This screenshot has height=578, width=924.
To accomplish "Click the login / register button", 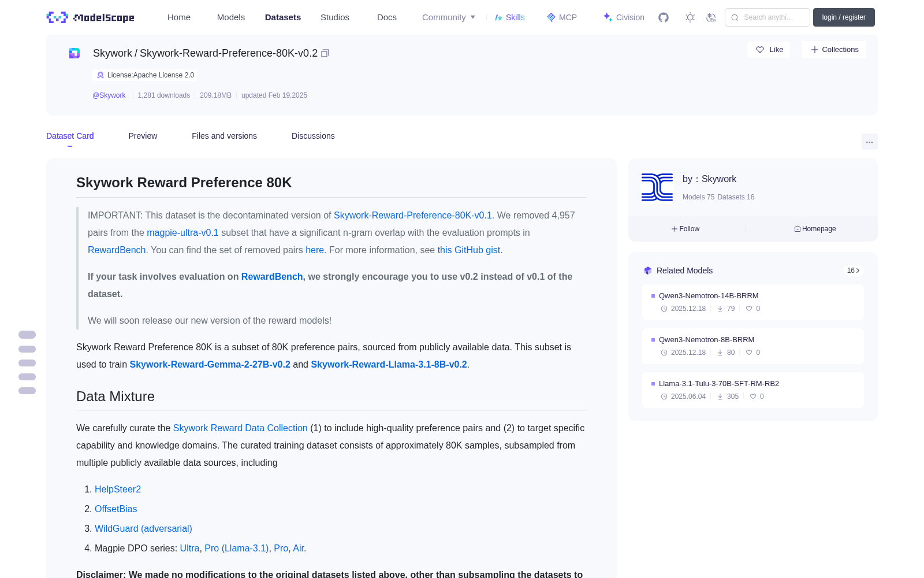I will tap(844, 17).
